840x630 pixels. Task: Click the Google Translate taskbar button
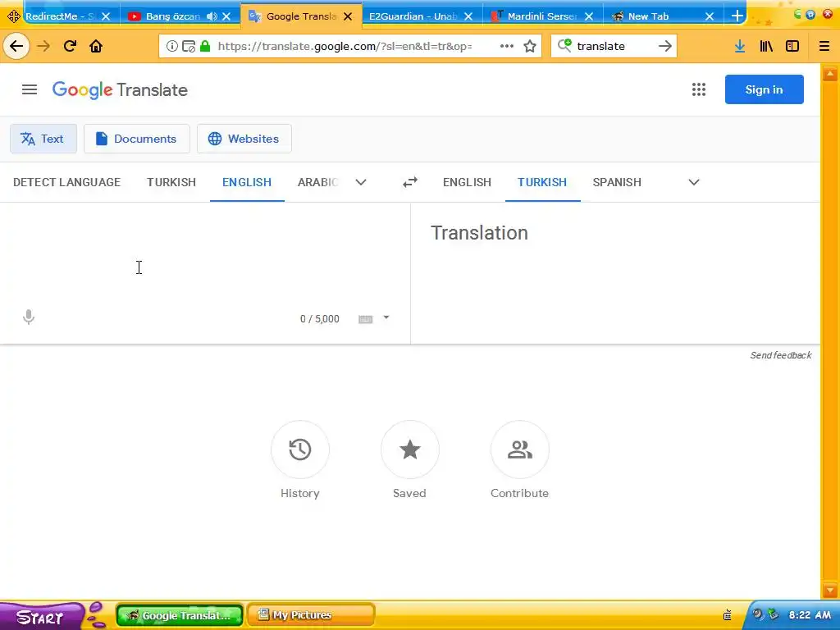pos(180,615)
